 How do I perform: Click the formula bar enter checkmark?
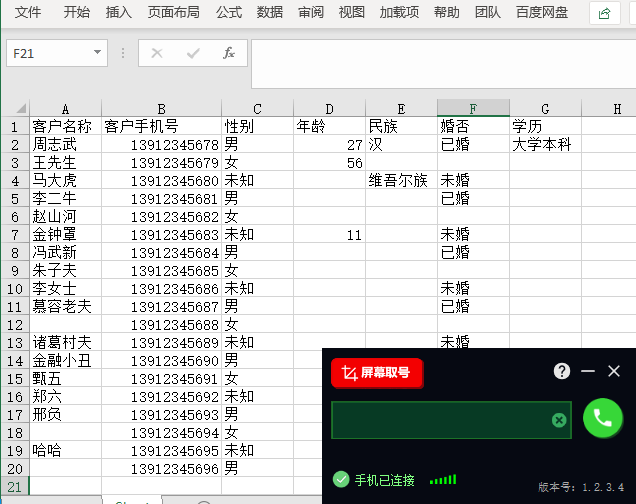[193, 53]
